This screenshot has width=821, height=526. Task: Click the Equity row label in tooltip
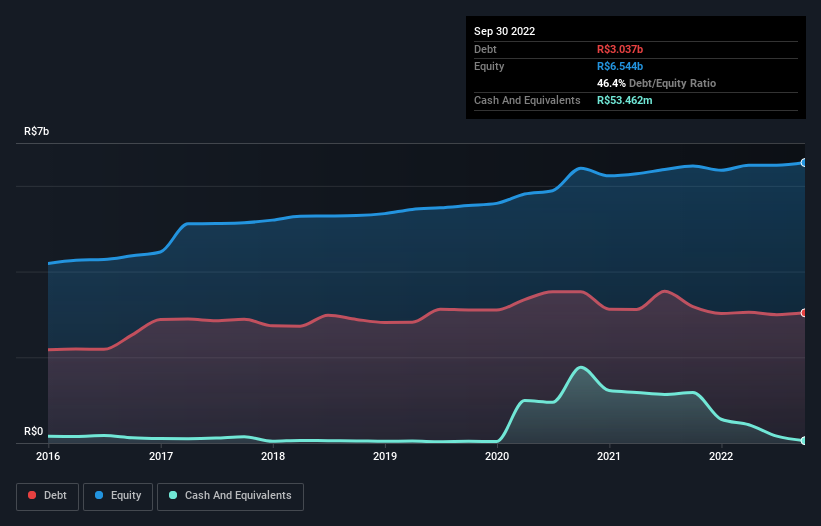click(x=489, y=66)
